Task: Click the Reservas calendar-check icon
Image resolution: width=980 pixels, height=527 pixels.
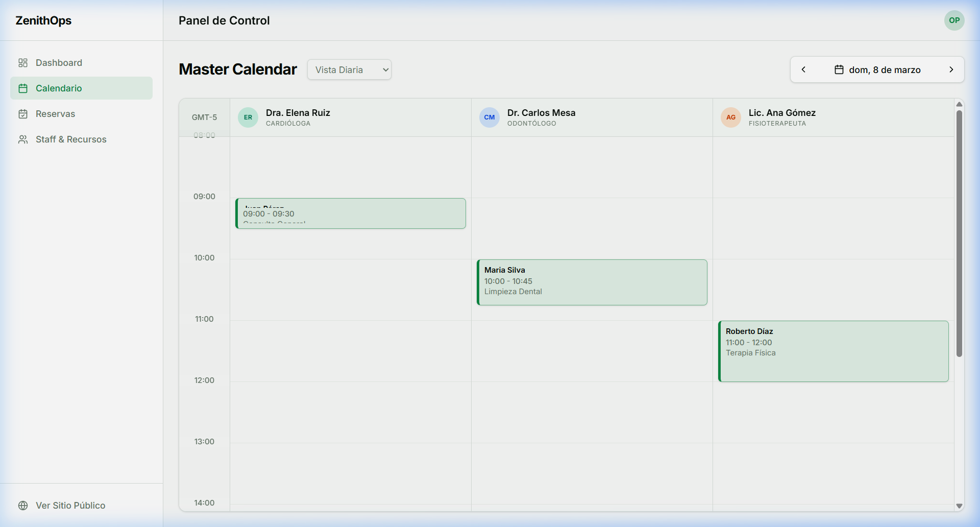Action: point(23,114)
